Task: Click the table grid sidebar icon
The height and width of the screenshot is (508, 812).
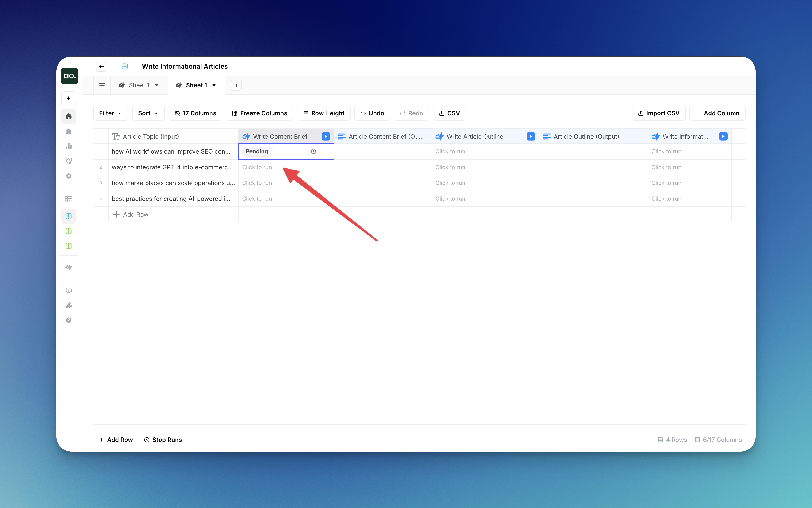Action: [68, 199]
